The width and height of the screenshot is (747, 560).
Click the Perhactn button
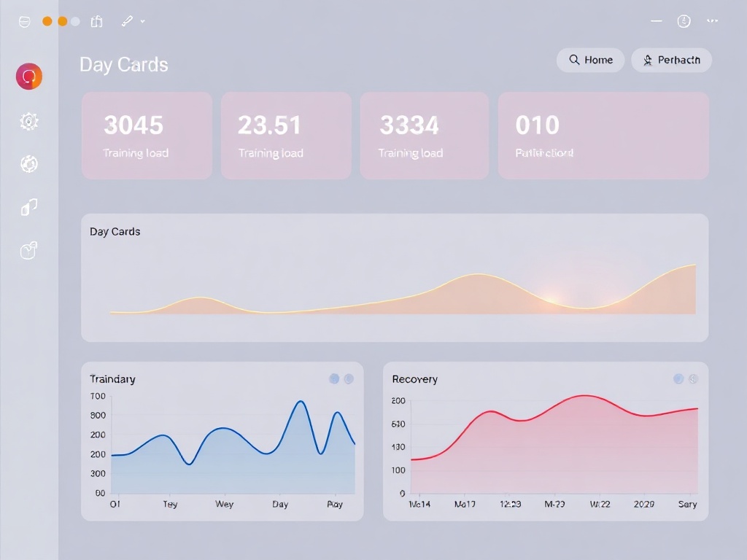(x=672, y=60)
